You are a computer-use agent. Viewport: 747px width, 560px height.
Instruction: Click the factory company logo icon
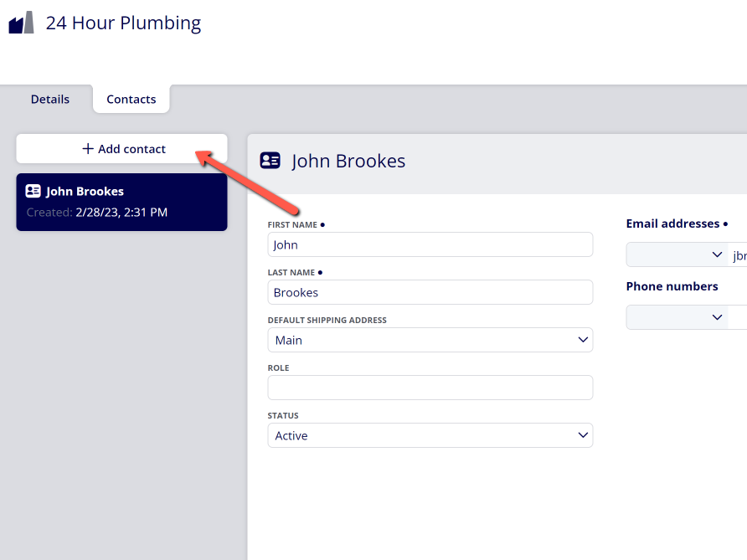tap(22, 23)
